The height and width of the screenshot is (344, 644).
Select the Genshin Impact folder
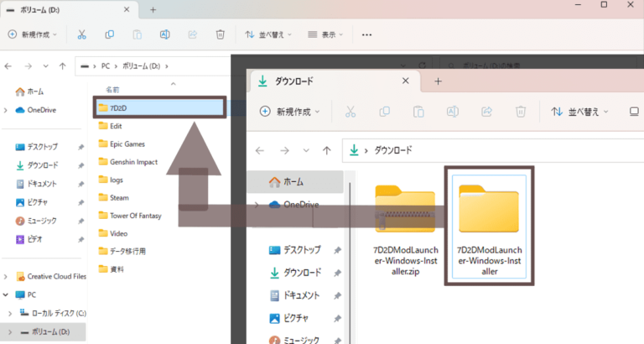[127, 162]
